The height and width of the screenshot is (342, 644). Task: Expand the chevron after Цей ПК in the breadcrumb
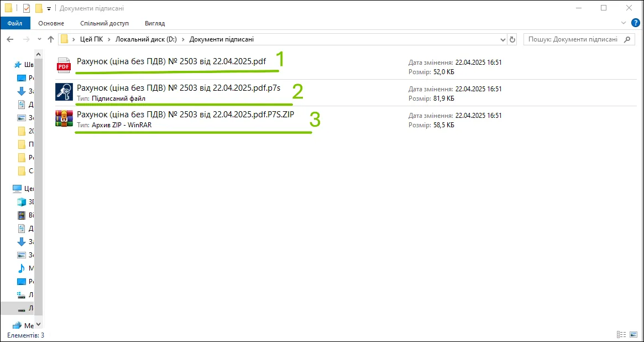click(109, 39)
